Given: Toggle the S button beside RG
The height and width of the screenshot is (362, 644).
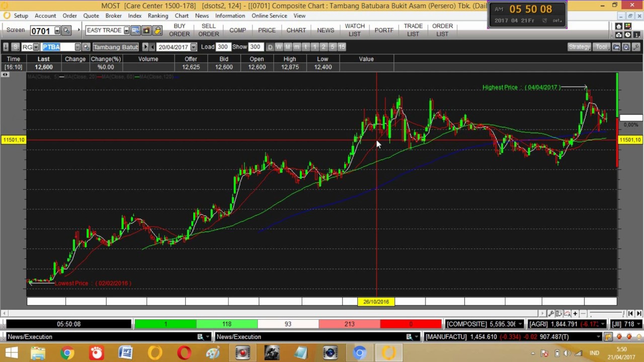Looking at the screenshot, I should tap(15, 47).
